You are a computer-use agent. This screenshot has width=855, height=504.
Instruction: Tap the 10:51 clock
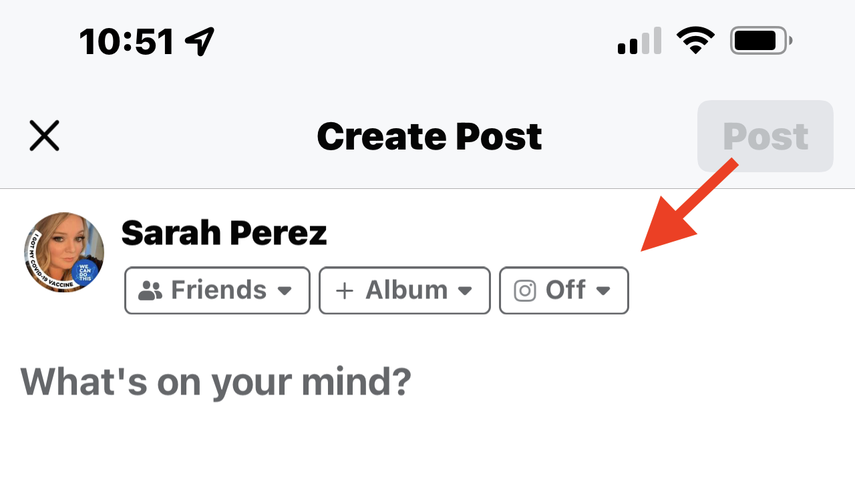coord(127,41)
